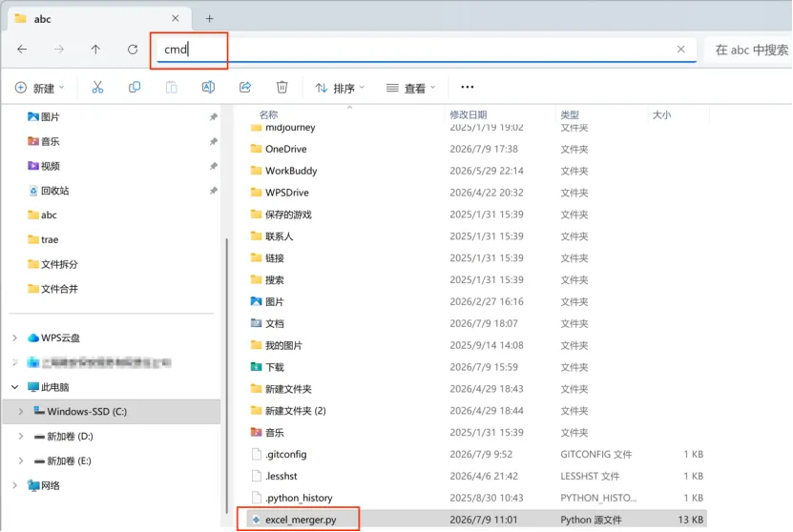This screenshot has height=532, width=793.
Task: Click the Rename icon in toolbar
Action: point(208,88)
